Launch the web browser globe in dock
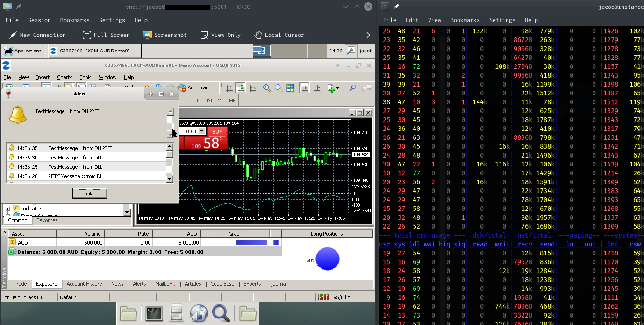The height and width of the screenshot is (325, 644). 198,313
